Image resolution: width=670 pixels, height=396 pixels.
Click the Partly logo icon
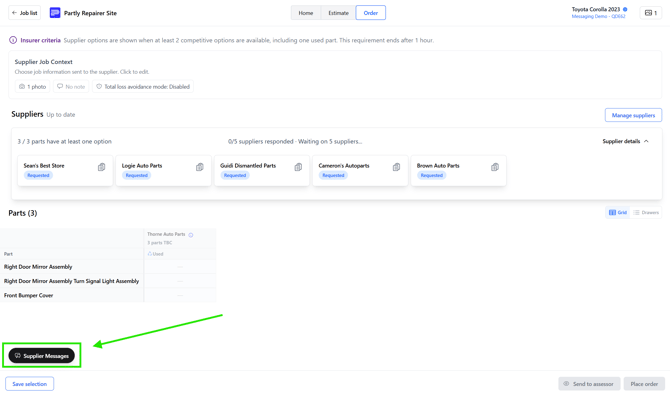pyautogui.click(x=55, y=13)
